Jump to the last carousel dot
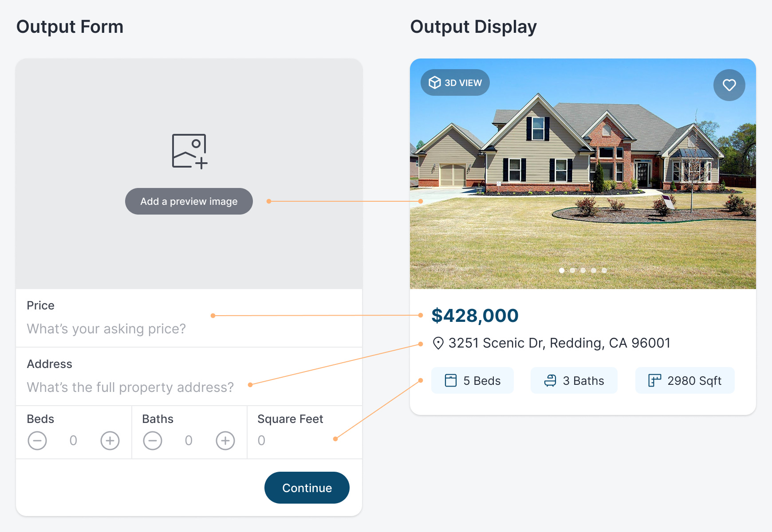Viewport: 772px width, 532px height. 604,270
